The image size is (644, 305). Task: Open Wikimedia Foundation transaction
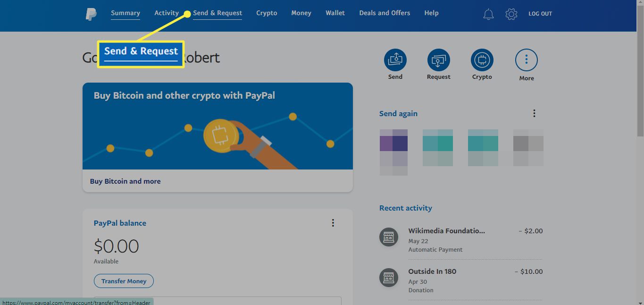[461, 239]
